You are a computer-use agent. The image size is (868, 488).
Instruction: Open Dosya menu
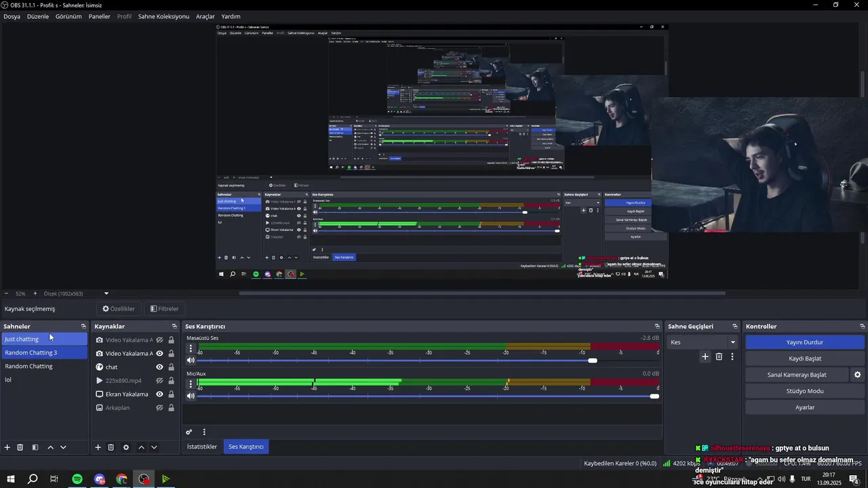[x=12, y=16]
